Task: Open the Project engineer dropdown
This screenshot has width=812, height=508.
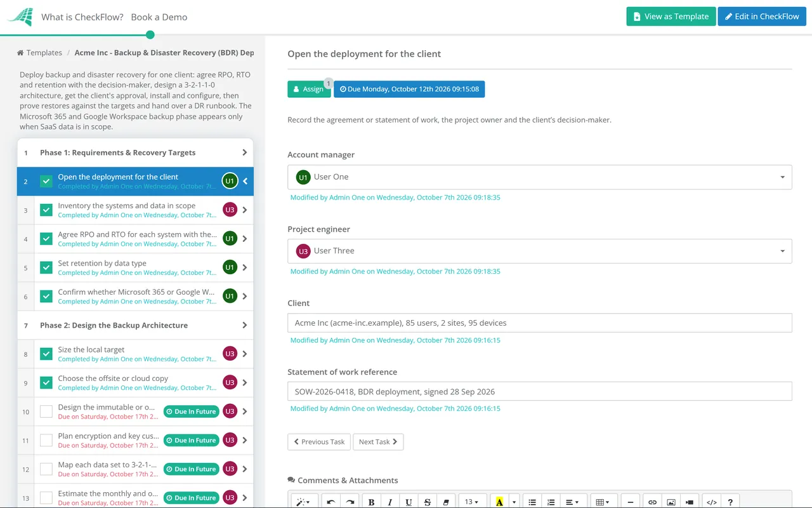Action: pos(540,251)
